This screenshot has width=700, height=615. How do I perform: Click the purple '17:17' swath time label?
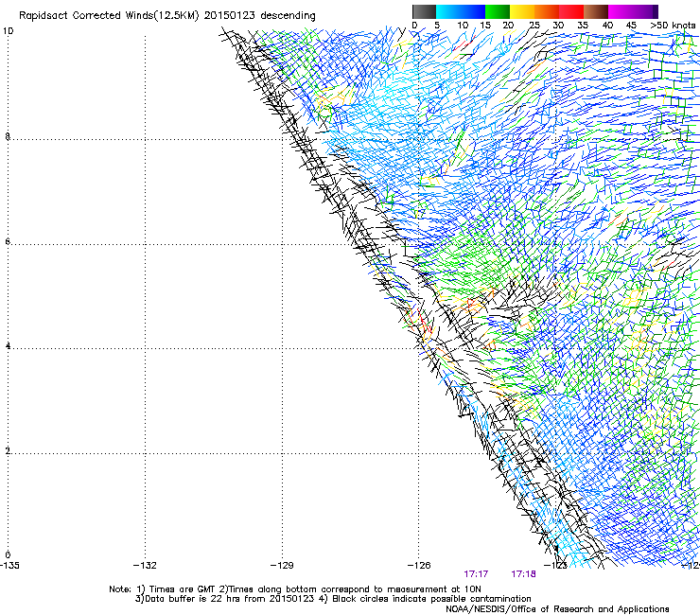[476, 574]
